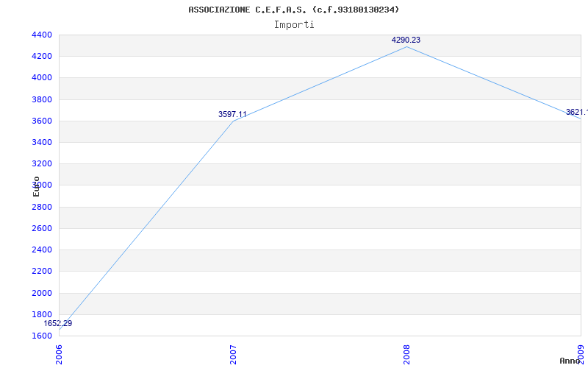Click the 3800 y-axis value

[42, 99]
